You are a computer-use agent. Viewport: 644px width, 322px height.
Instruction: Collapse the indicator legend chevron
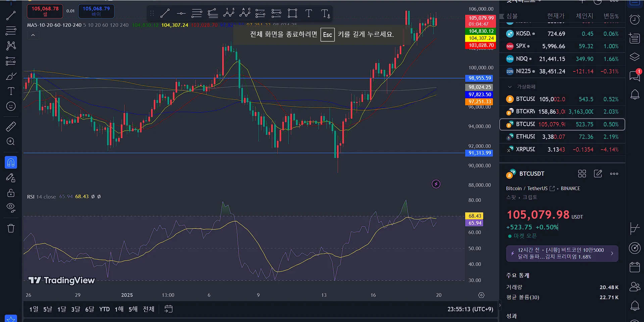pos(33,35)
